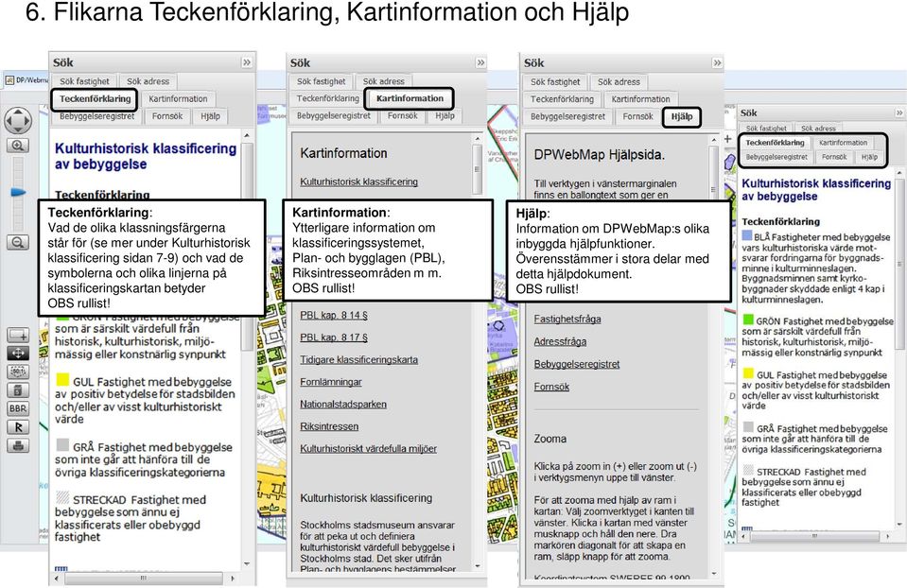This screenshot has height=588, width=907.
Task: Open Sök adress tab in Hjälpsida panel
Action: coord(619,82)
